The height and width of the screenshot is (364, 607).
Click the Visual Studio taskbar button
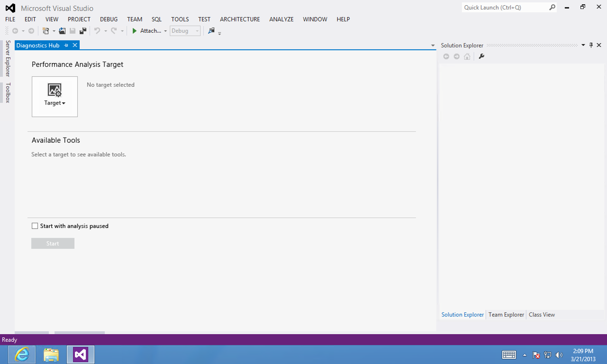81,355
